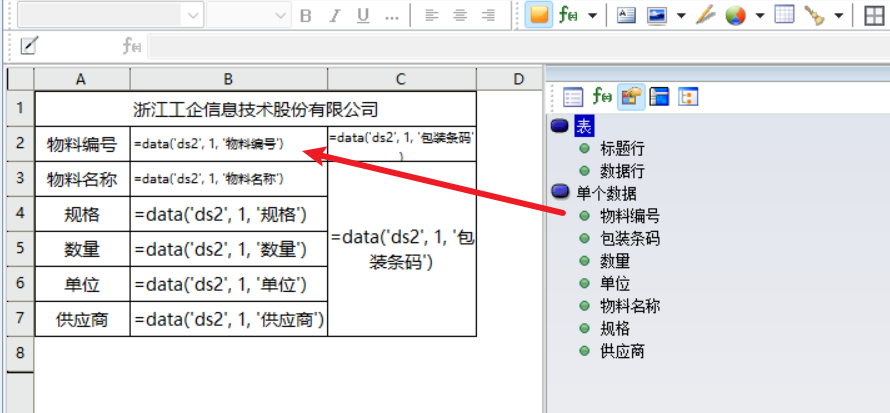Select 数量 field in the data tree
The image size is (890, 413).
tap(615, 261)
